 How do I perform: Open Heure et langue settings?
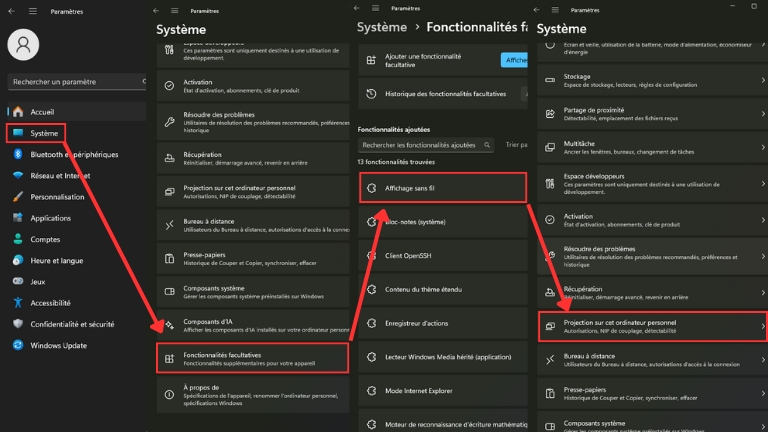[56, 260]
